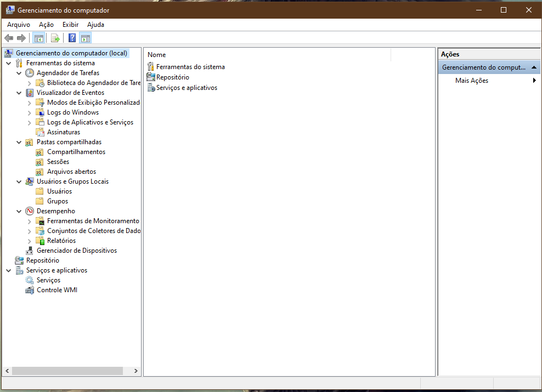The image size is (542, 392).
Task: Expand Modos de Exibição Personalizados
Action: click(30, 103)
